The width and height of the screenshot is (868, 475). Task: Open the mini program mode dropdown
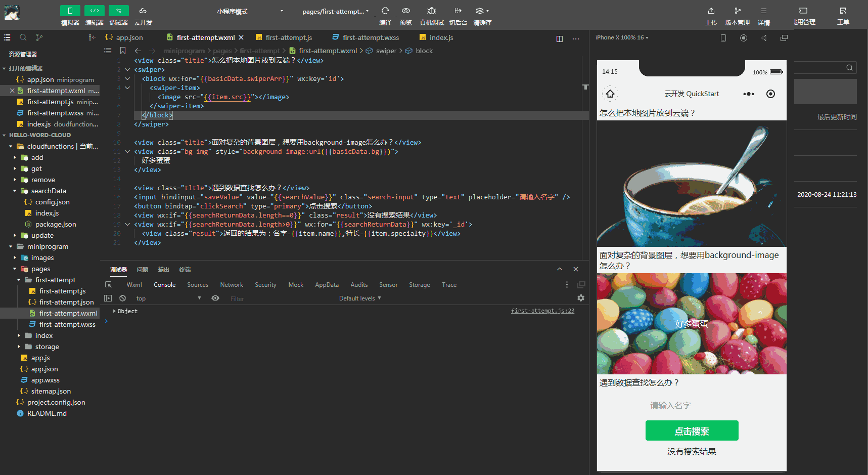tap(250, 11)
